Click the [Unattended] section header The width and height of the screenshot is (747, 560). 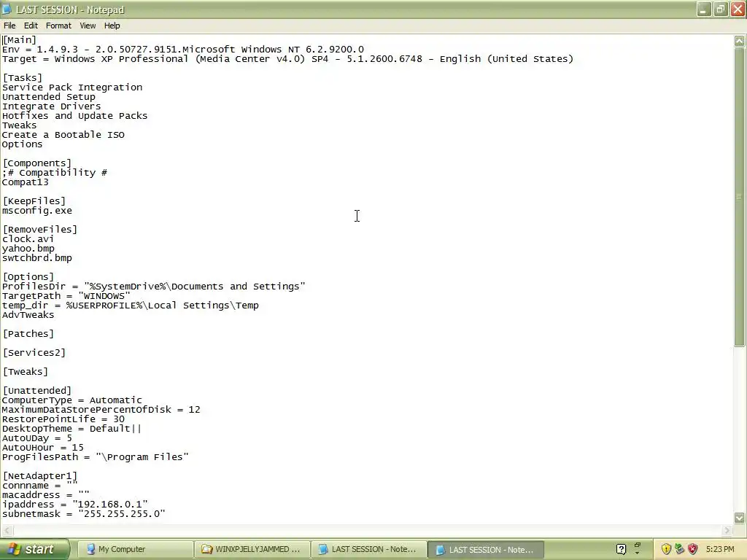coord(37,391)
